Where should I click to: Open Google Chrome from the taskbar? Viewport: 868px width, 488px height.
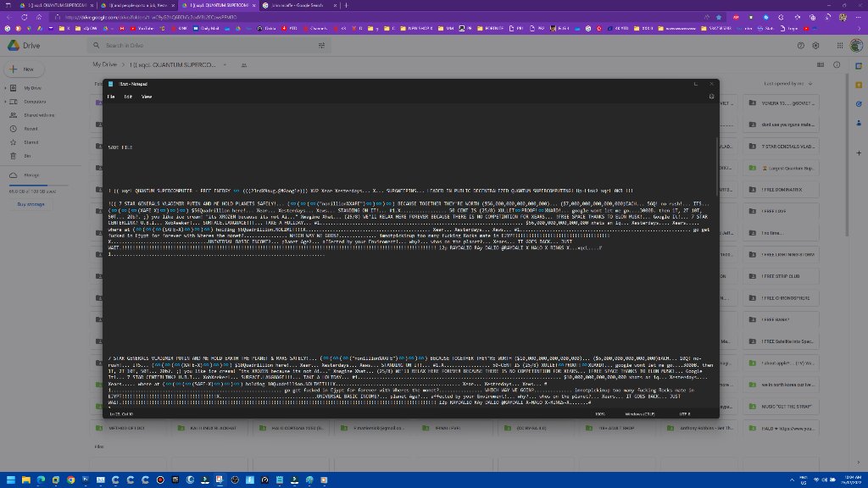tap(71, 480)
